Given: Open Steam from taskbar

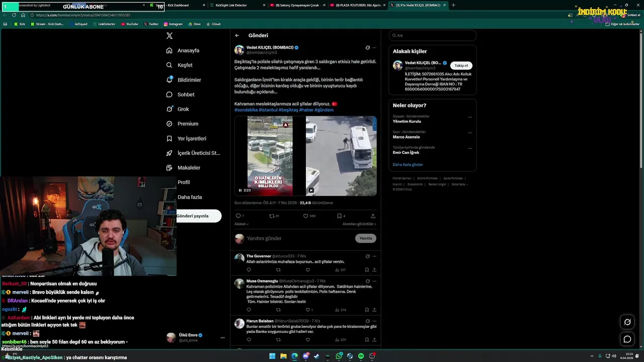Looking at the screenshot, I should [316, 356].
